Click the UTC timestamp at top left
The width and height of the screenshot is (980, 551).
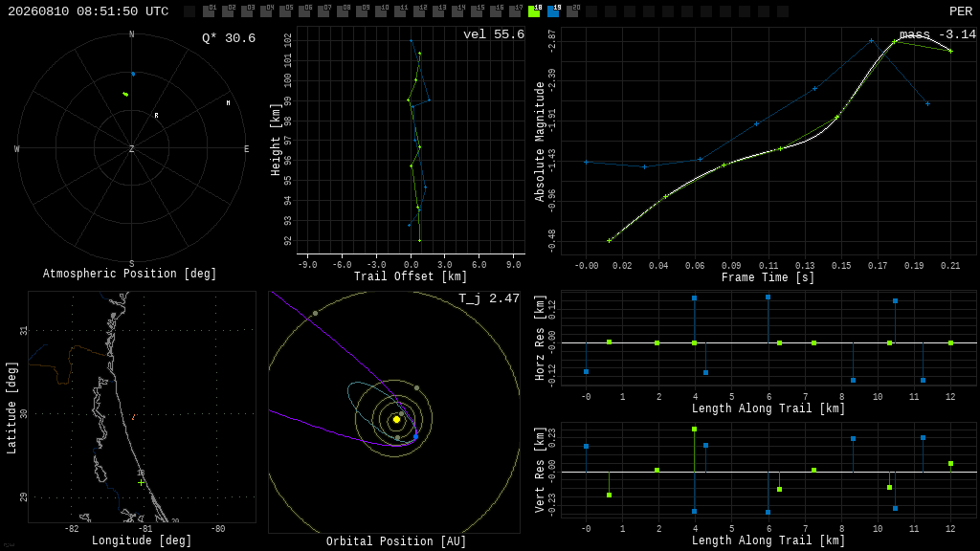tap(88, 11)
